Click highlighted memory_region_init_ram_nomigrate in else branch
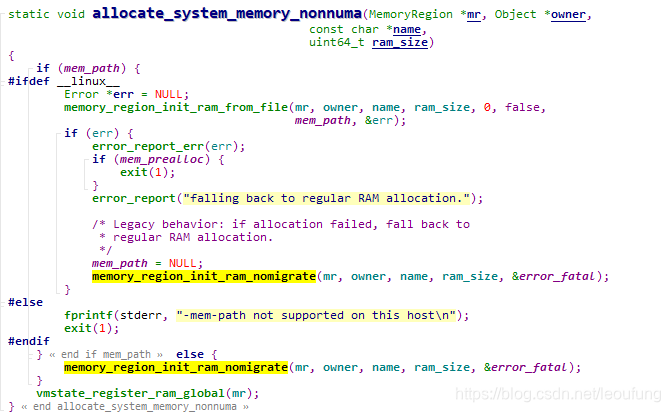 pos(176,367)
